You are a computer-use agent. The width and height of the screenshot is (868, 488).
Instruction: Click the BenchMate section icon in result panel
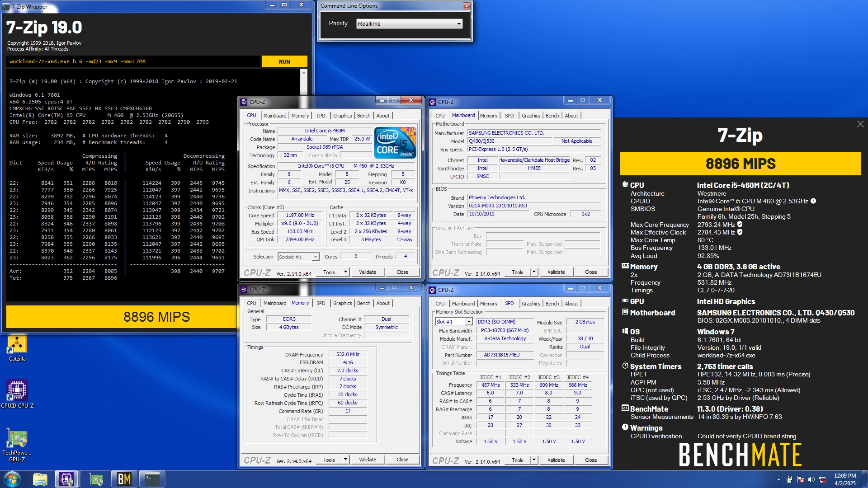click(x=625, y=408)
